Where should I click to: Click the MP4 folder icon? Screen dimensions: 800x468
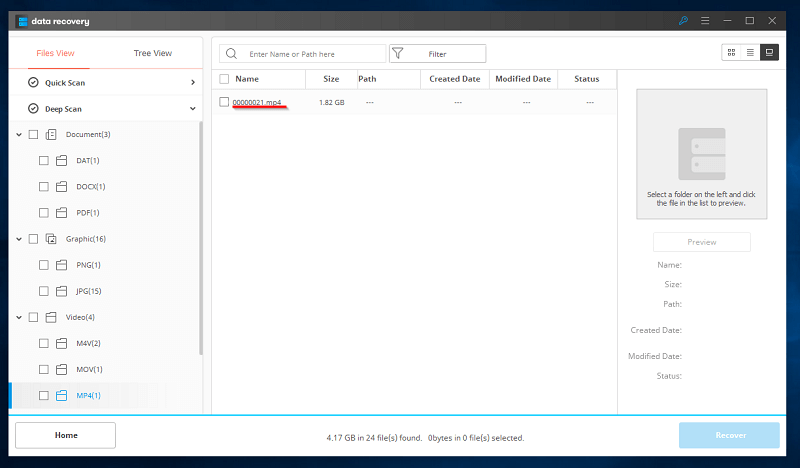tap(61, 396)
